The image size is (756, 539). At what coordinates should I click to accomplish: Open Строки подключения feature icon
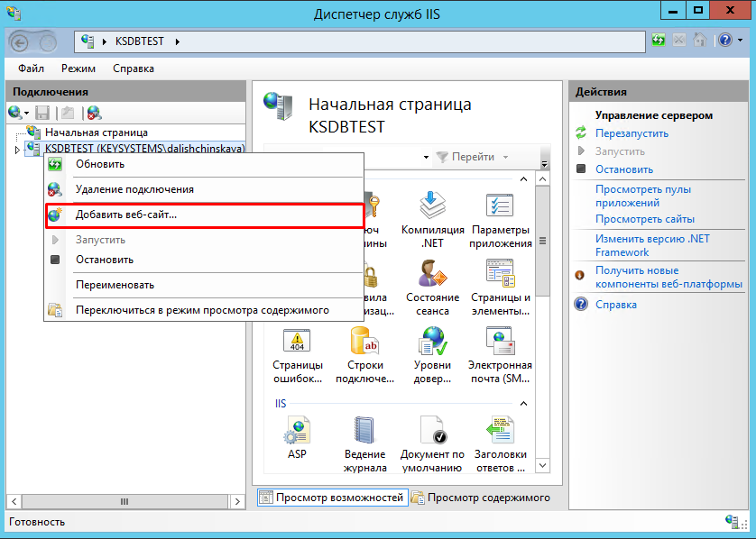point(365,355)
